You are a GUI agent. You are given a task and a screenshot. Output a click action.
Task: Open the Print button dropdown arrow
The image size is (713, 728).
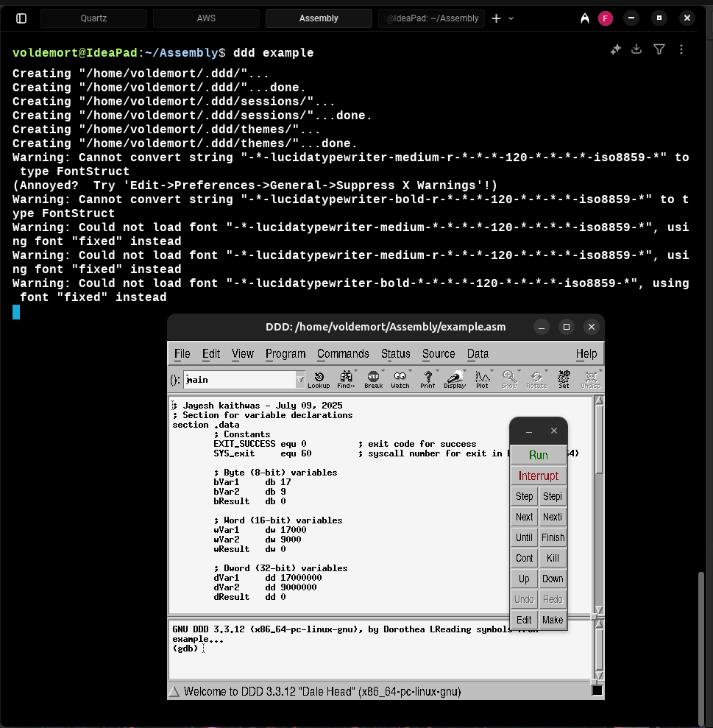coord(437,370)
